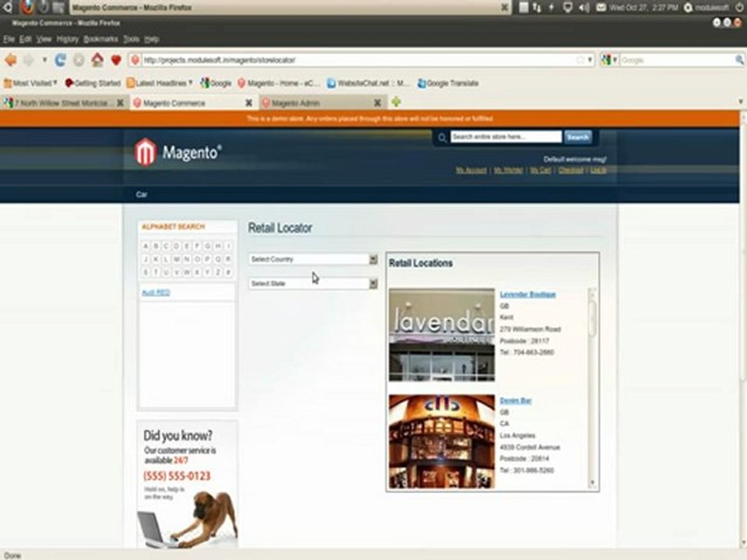Click the stop loading icon
747x560 pixels.
[x=79, y=60]
